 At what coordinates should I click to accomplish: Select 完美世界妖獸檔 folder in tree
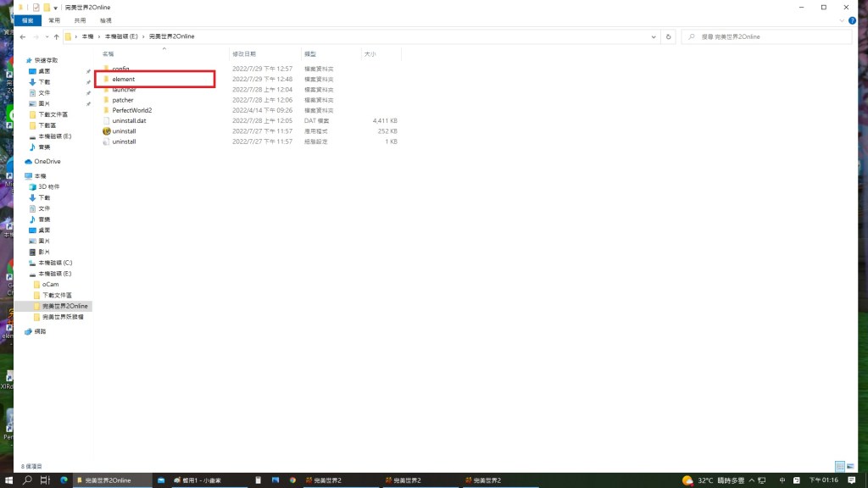pos(64,316)
